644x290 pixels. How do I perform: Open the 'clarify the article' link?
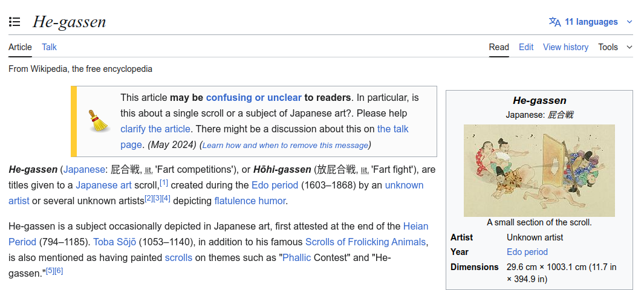pyautogui.click(x=155, y=129)
